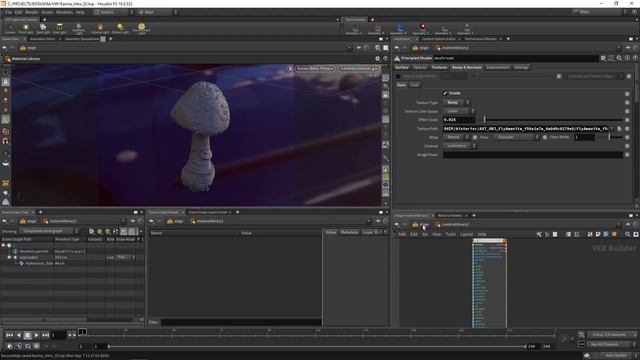Click the search icon in parameter header
Image resolution: width=640 pixels, height=360 pixels.
point(619,58)
